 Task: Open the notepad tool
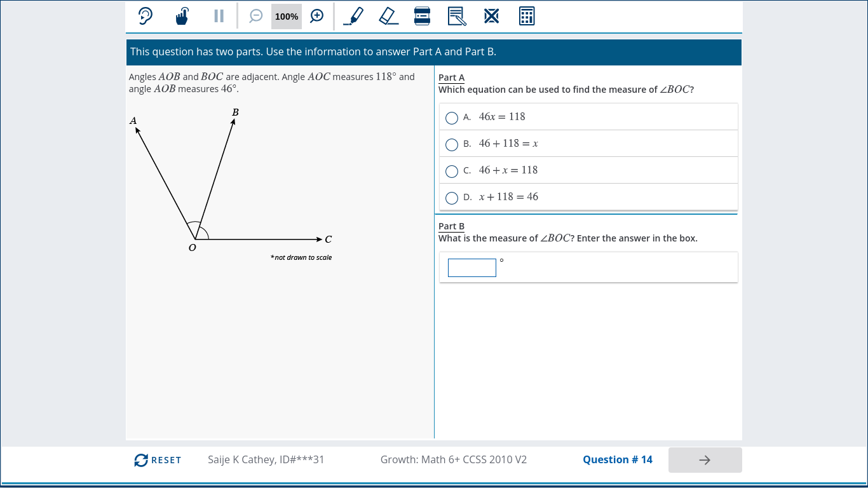click(x=457, y=16)
